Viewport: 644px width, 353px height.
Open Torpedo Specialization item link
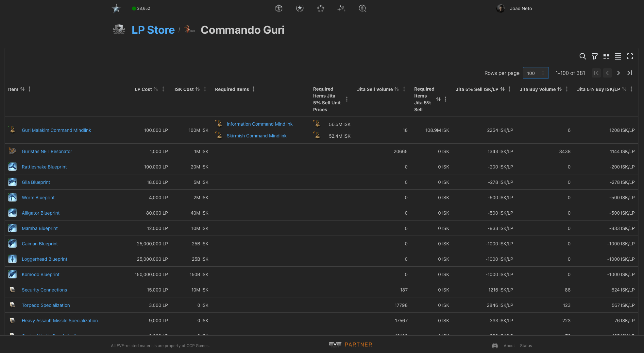coord(46,305)
